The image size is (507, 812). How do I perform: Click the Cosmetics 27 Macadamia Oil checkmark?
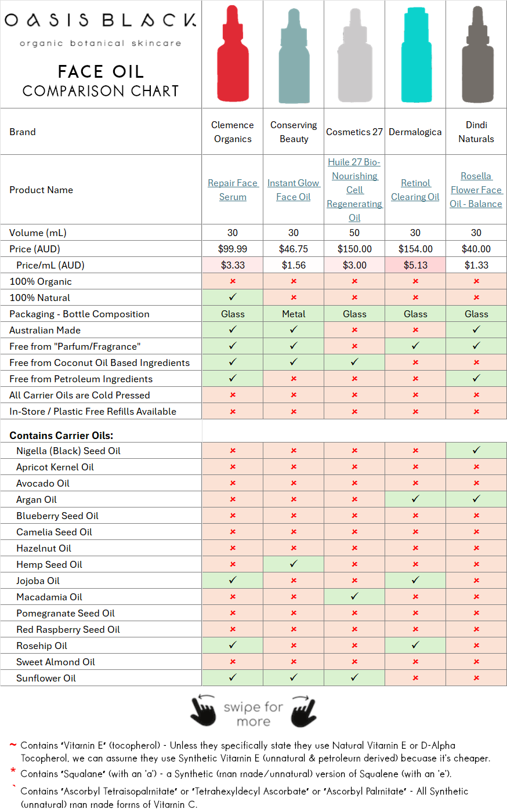354,596
